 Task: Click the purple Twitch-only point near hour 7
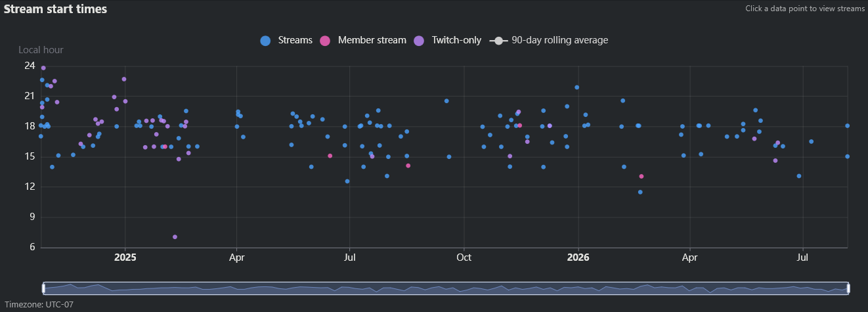[175, 237]
